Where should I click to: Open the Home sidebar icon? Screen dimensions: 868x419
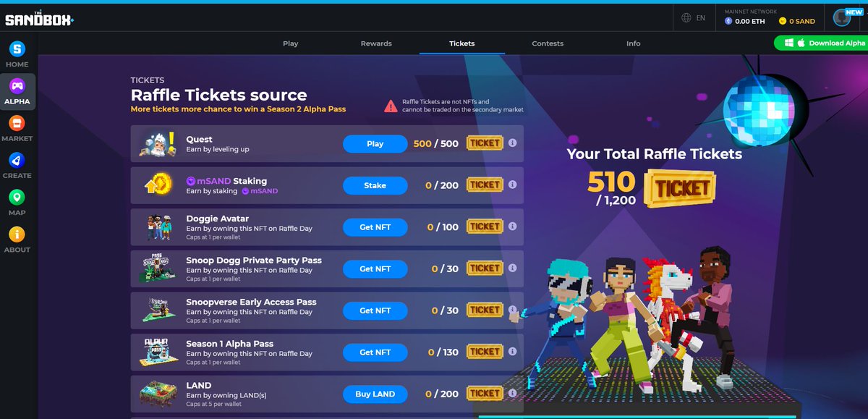pyautogui.click(x=17, y=49)
